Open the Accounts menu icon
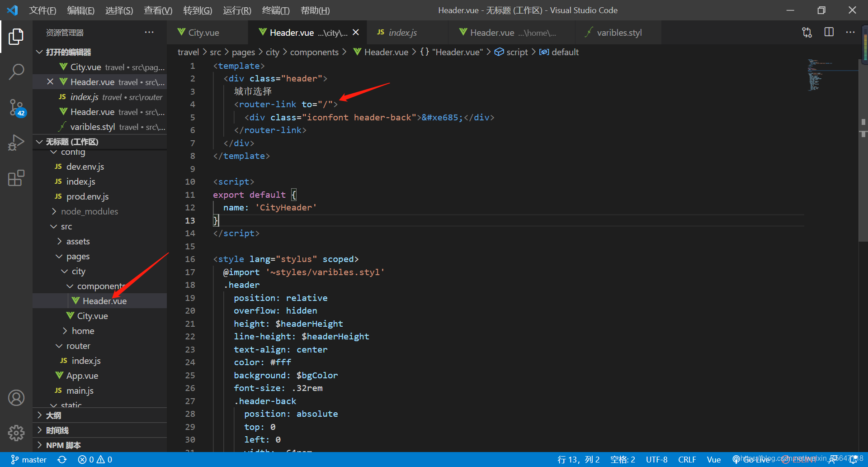This screenshot has height=467, width=868. [x=16, y=398]
